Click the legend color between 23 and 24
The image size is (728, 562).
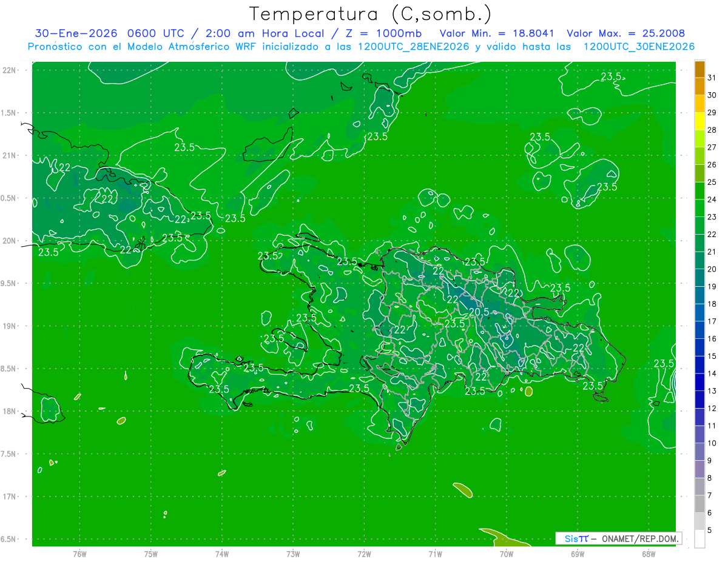click(699, 209)
